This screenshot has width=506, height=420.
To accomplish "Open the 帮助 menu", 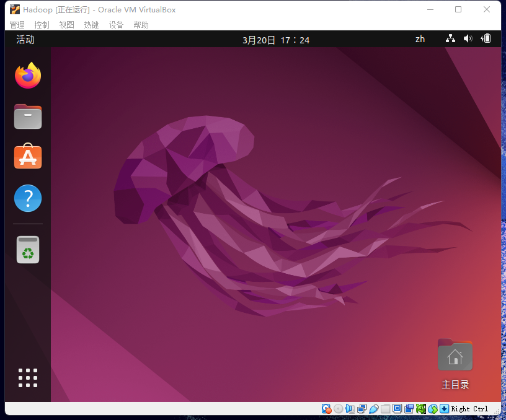I will pos(141,25).
